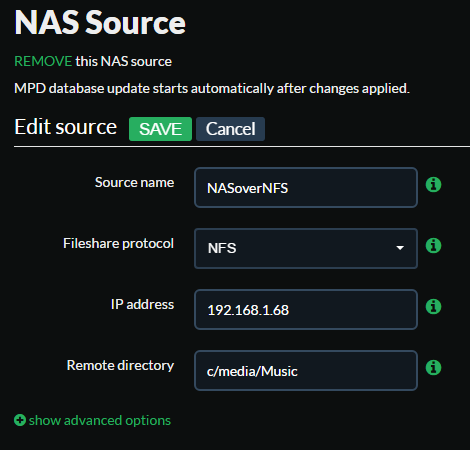Click the Edit source section heading
This screenshot has height=450, width=470.
tap(66, 127)
